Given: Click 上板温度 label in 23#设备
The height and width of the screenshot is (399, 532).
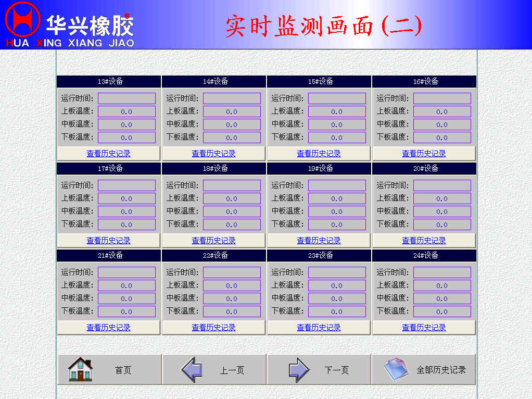Looking at the screenshot, I should [287, 285].
